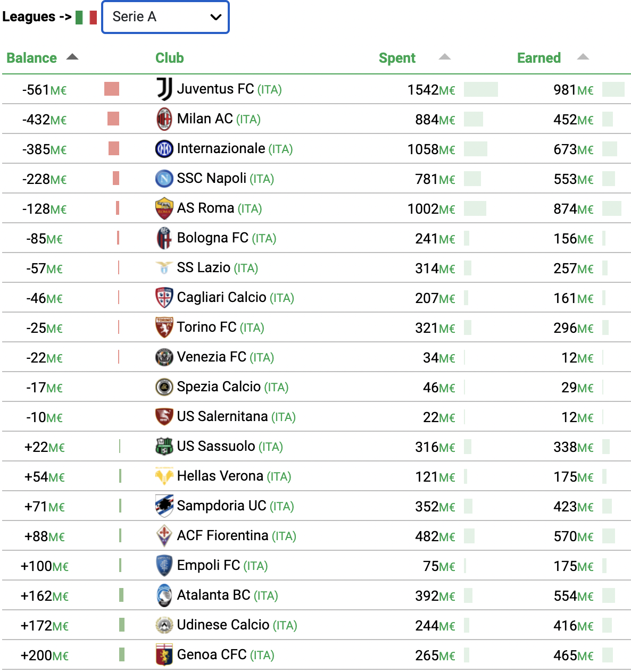631x672 pixels.
Task: Open the ACF Fiorentina club link
Action: [222, 536]
